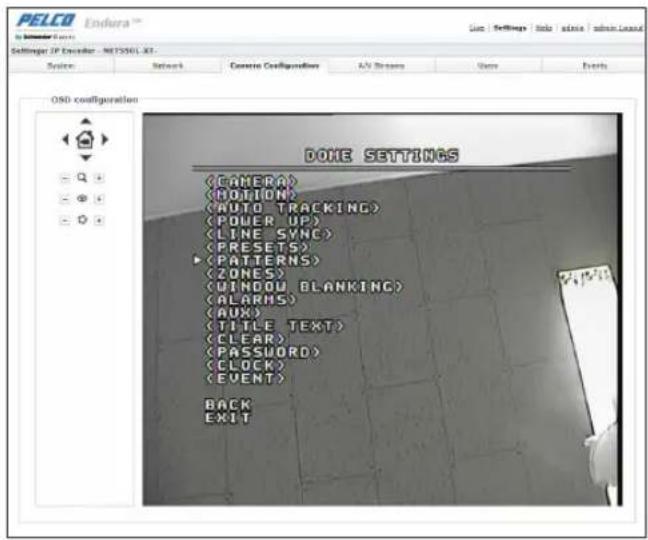Click the OSD configuration heading

click(95, 100)
